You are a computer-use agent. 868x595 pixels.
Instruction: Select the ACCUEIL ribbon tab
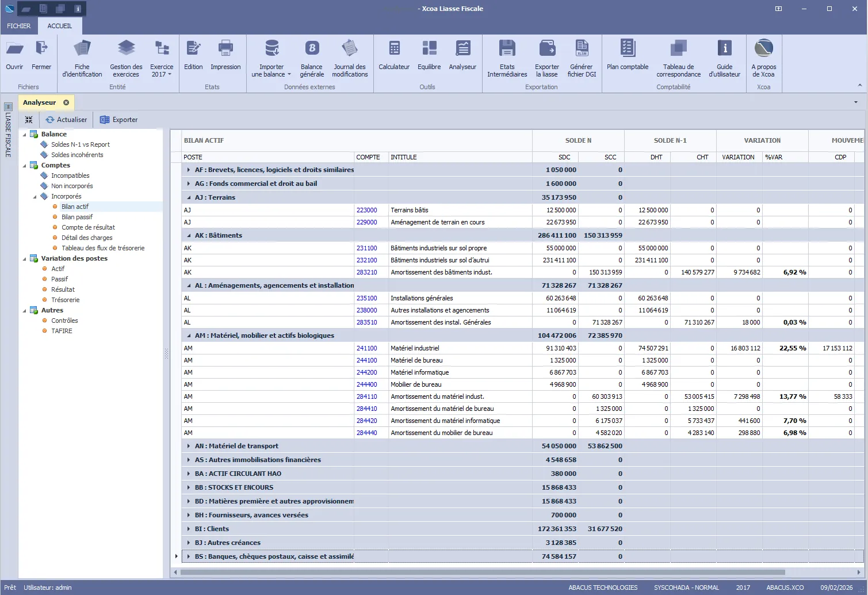[x=60, y=25]
